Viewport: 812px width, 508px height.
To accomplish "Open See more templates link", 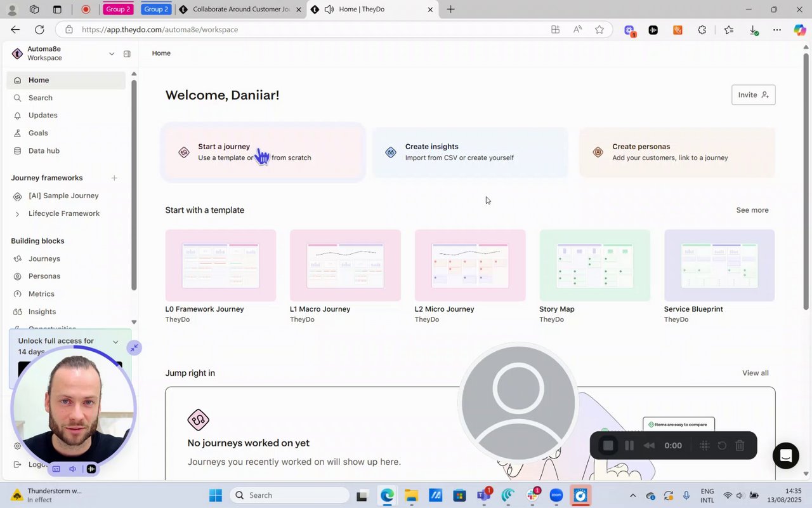I will coord(752,210).
